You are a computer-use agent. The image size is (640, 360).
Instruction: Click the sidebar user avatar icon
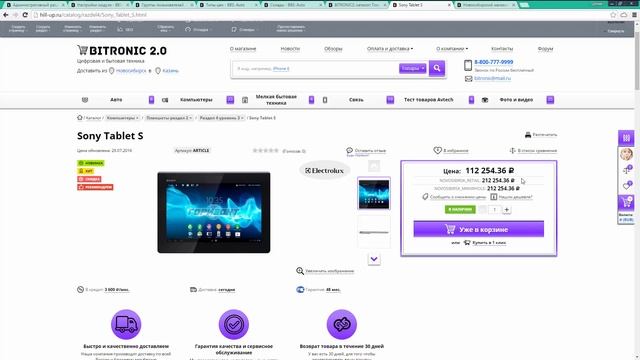[x=626, y=154]
